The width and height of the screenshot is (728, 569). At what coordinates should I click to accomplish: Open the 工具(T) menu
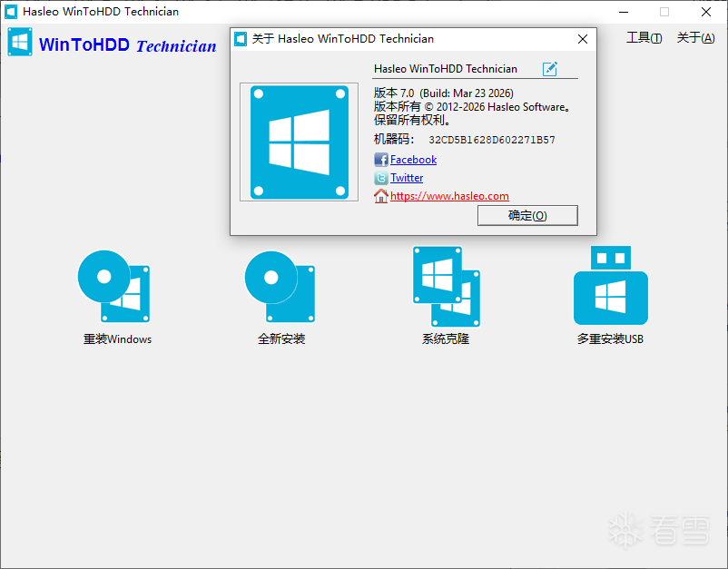click(x=644, y=38)
